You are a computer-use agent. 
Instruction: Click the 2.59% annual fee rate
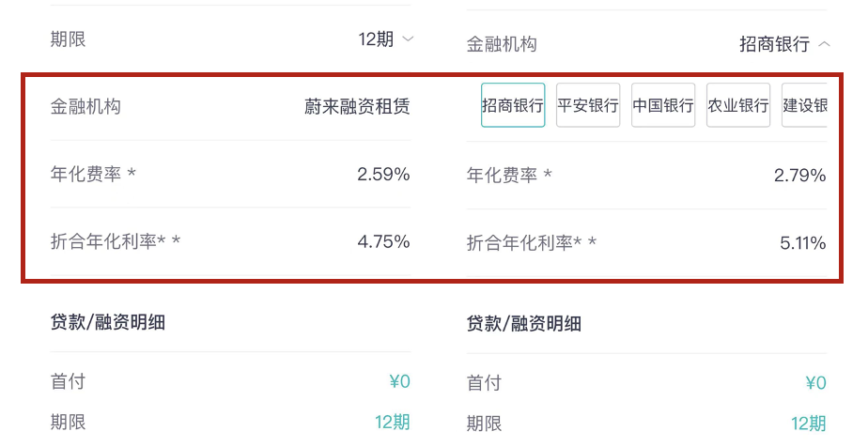[383, 174]
